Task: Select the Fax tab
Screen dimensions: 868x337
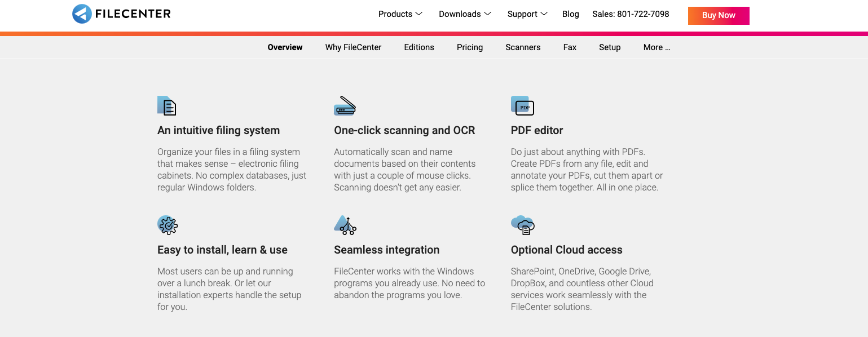Action: [x=570, y=47]
